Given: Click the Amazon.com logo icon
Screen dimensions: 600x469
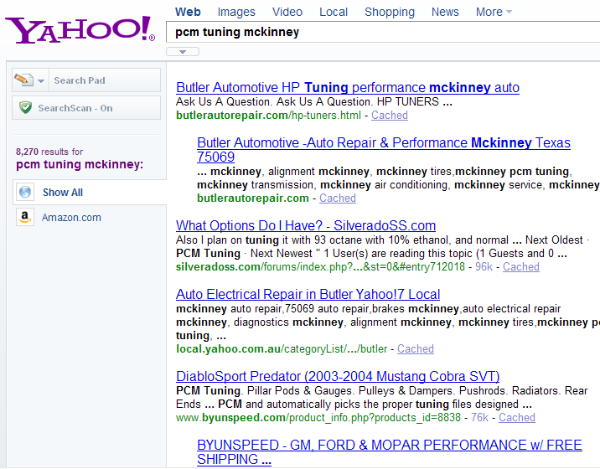Looking at the screenshot, I should pos(25,217).
